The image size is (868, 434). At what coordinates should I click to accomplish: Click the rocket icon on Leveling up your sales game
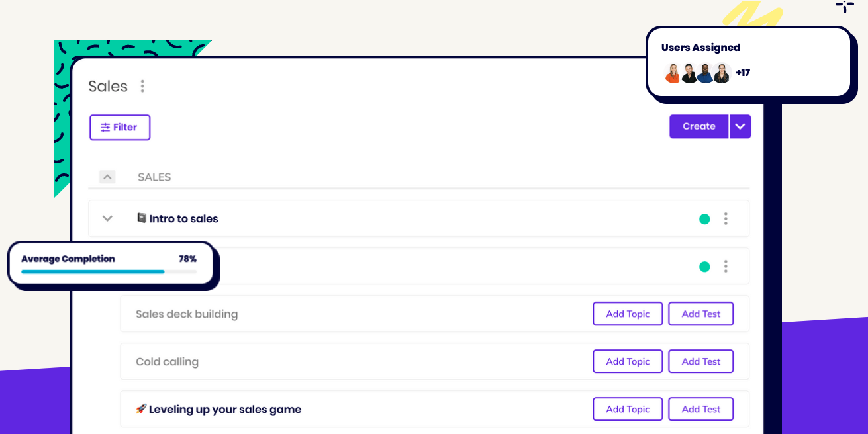[x=142, y=409]
